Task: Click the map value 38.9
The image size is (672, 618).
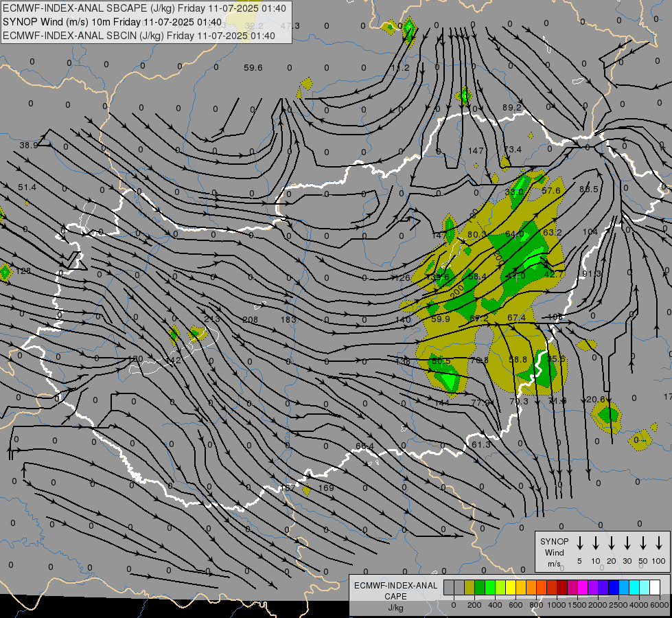Action: pyautogui.click(x=29, y=146)
